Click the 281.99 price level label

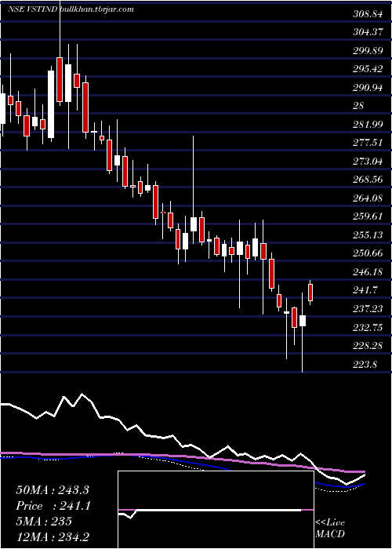click(x=368, y=125)
